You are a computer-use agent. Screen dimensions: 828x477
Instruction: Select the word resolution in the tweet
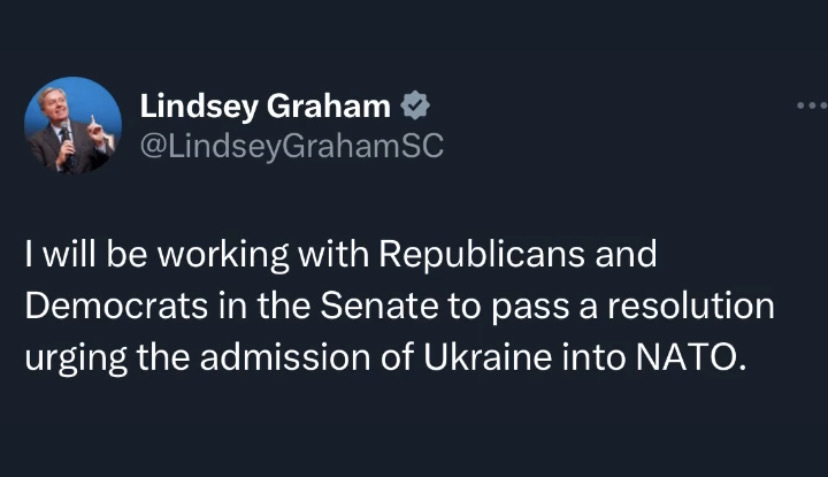point(691,306)
